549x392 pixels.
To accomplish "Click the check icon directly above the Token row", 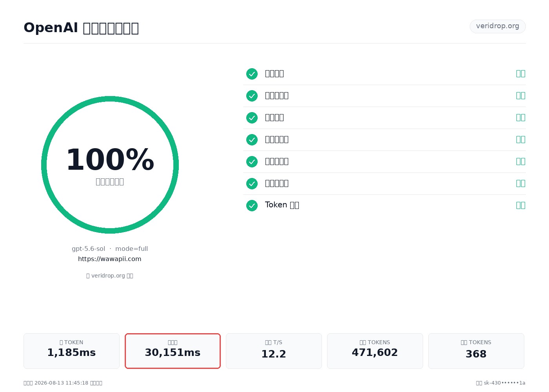I will click(x=252, y=183).
